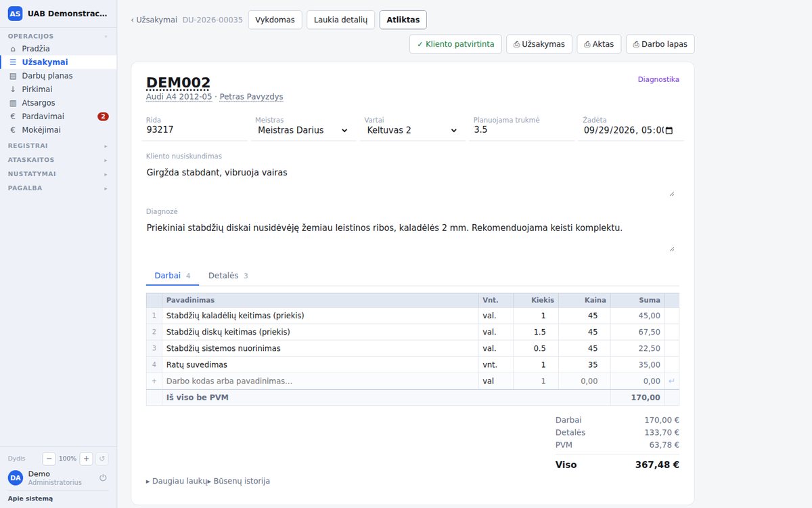The height and width of the screenshot is (508, 812).
Task: Print the Užsakymas document
Action: point(539,44)
